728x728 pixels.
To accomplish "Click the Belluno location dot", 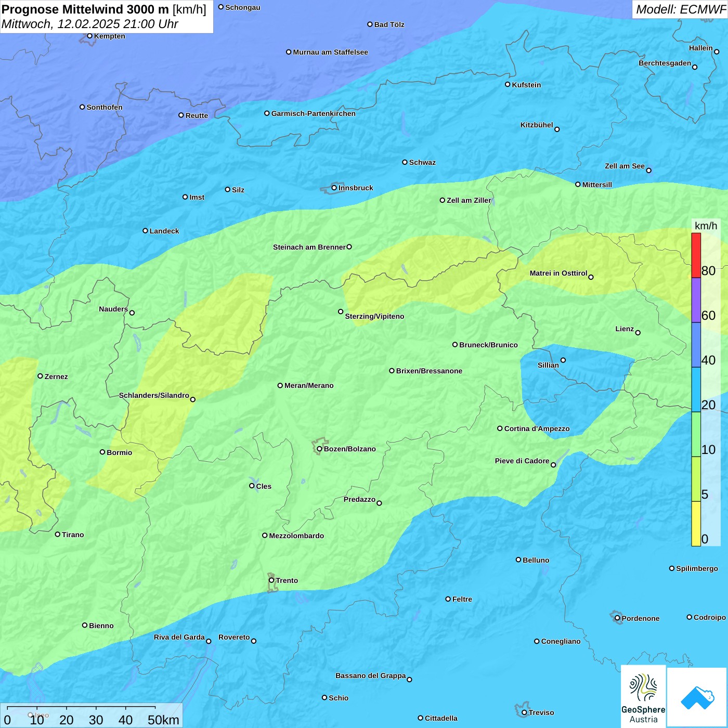I will [x=518, y=560].
